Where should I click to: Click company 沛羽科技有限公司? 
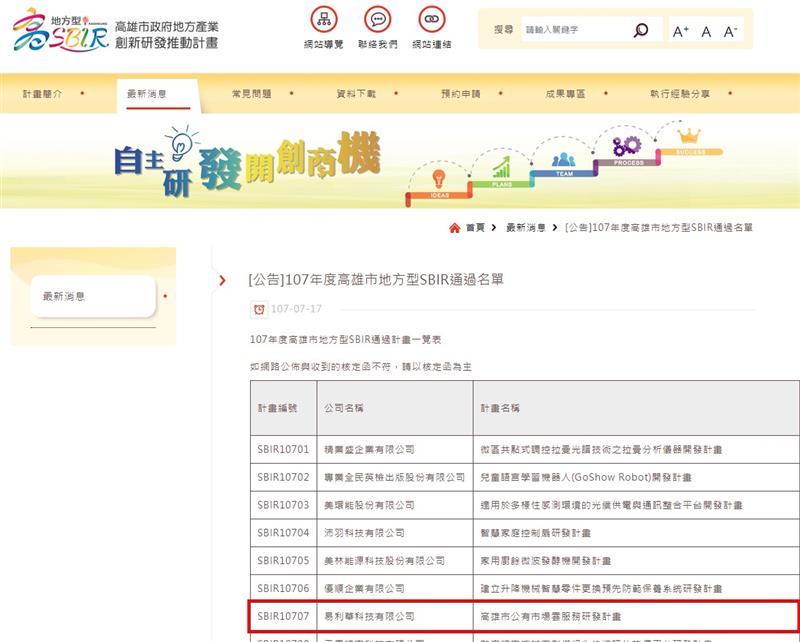click(364, 533)
